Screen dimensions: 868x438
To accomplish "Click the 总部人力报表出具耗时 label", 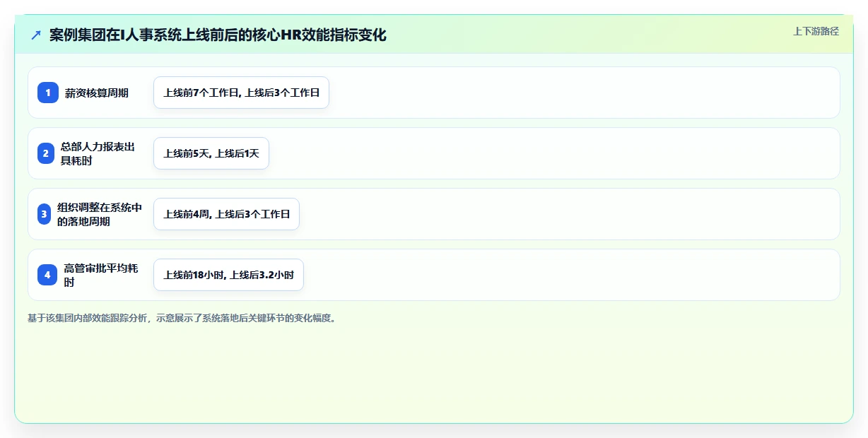I will pyautogui.click(x=98, y=153).
